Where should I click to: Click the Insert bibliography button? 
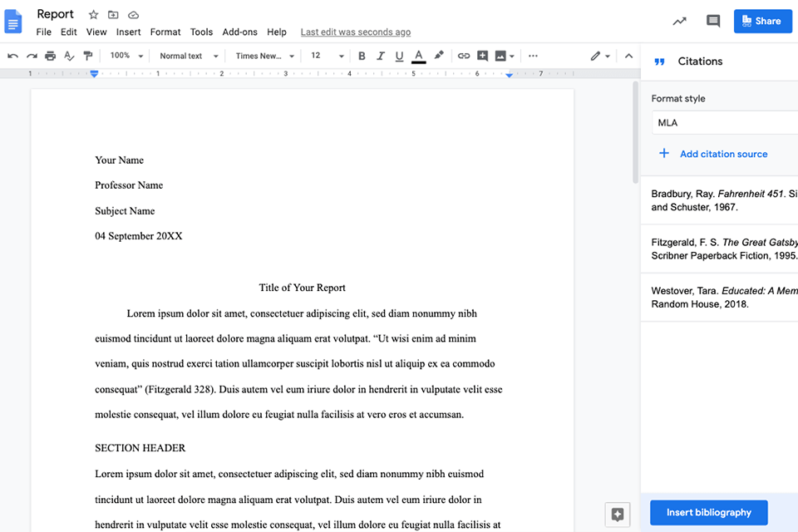[709, 513]
